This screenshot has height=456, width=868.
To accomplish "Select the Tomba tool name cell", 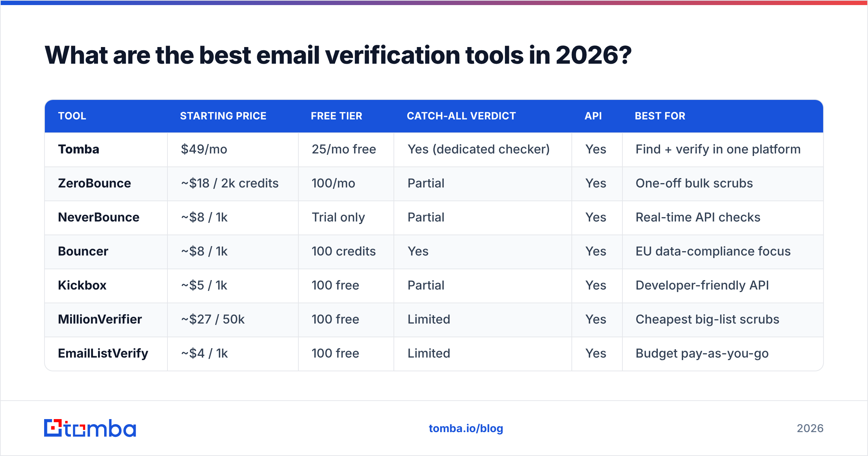I will click(106, 149).
